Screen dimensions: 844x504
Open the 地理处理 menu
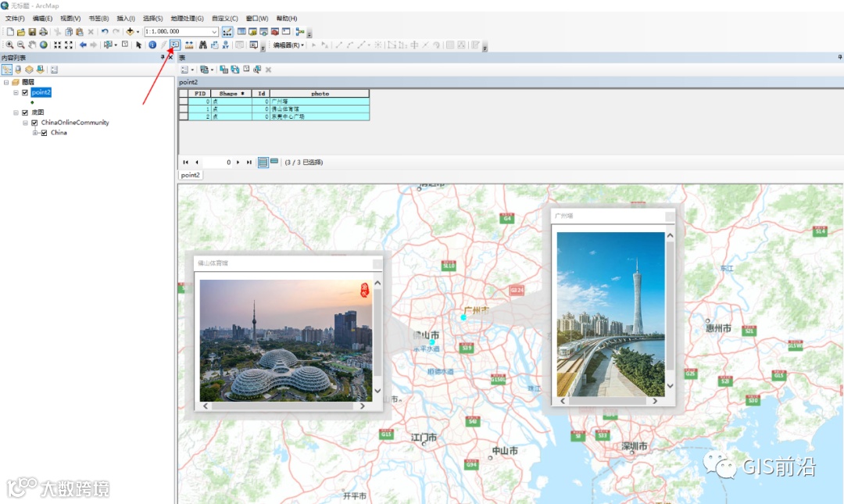pos(187,18)
